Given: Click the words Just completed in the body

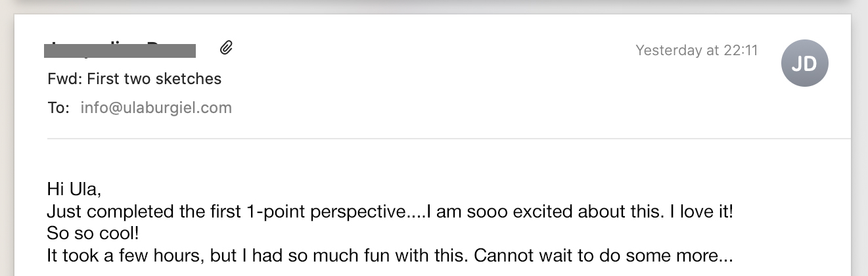Looking at the screenshot, I should 99,212.
